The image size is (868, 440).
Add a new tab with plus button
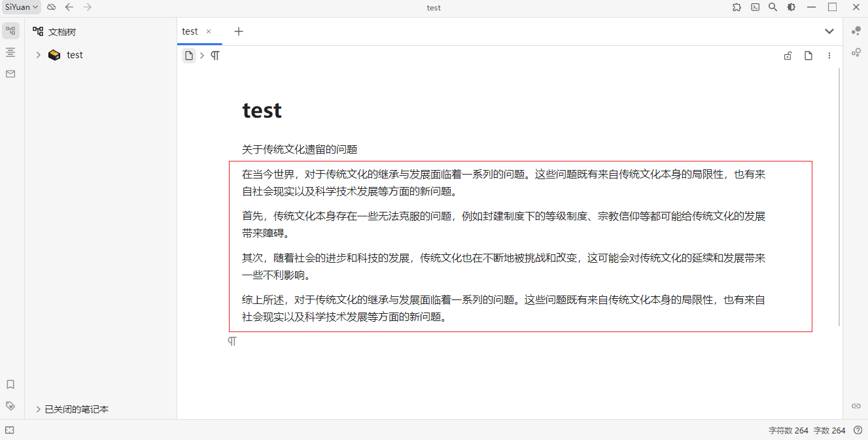[x=239, y=31]
